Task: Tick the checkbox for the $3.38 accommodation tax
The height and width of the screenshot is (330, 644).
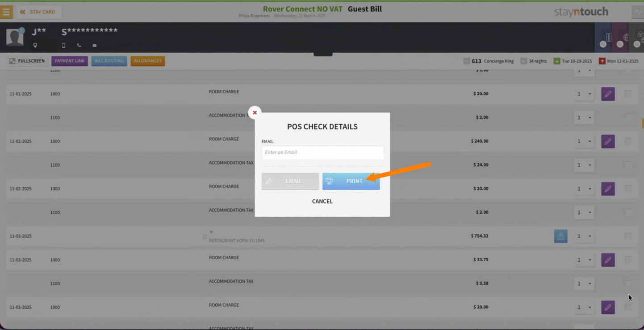Action: click(628, 283)
